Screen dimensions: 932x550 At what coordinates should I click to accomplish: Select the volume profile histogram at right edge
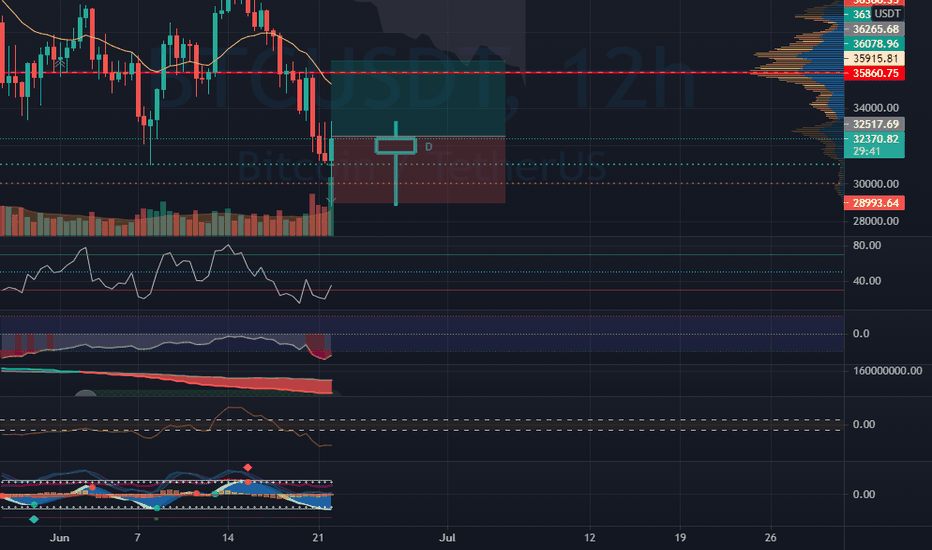point(798,98)
